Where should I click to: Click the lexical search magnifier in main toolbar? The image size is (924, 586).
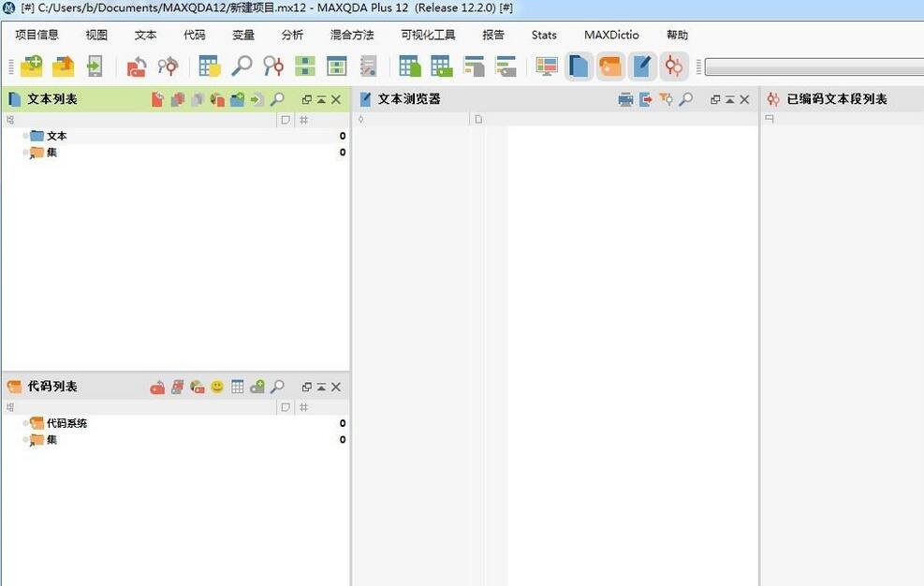coord(242,66)
